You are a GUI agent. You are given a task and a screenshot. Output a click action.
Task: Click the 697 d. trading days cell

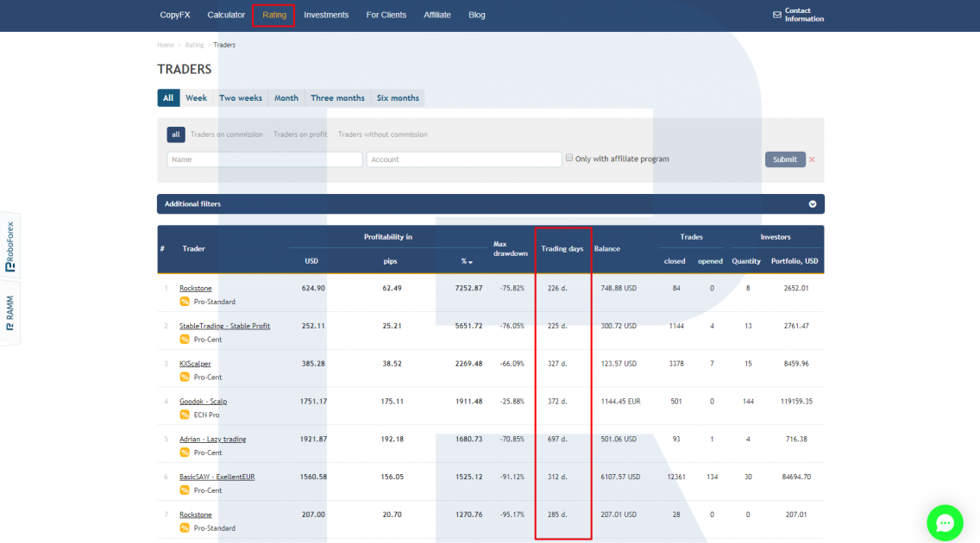click(x=557, y=440)
